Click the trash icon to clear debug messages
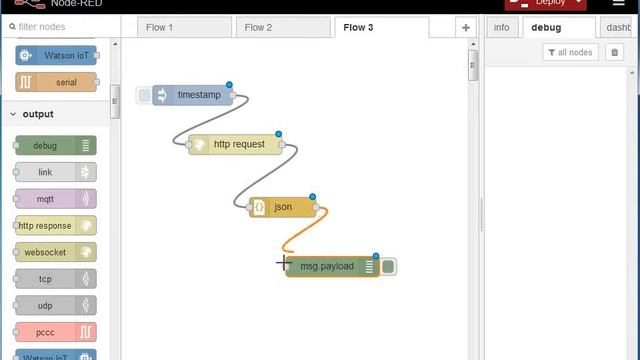Screen dimensions: 640x360 pos(614,52)
